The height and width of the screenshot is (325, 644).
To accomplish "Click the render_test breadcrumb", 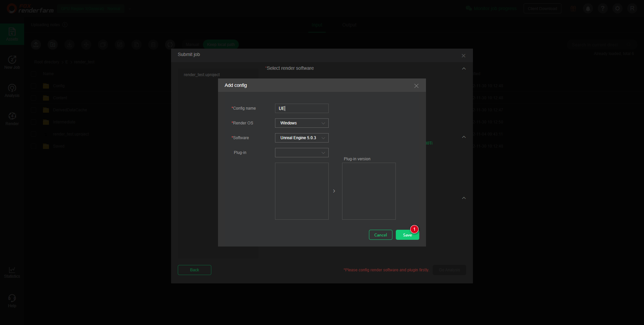I will 84,62.
